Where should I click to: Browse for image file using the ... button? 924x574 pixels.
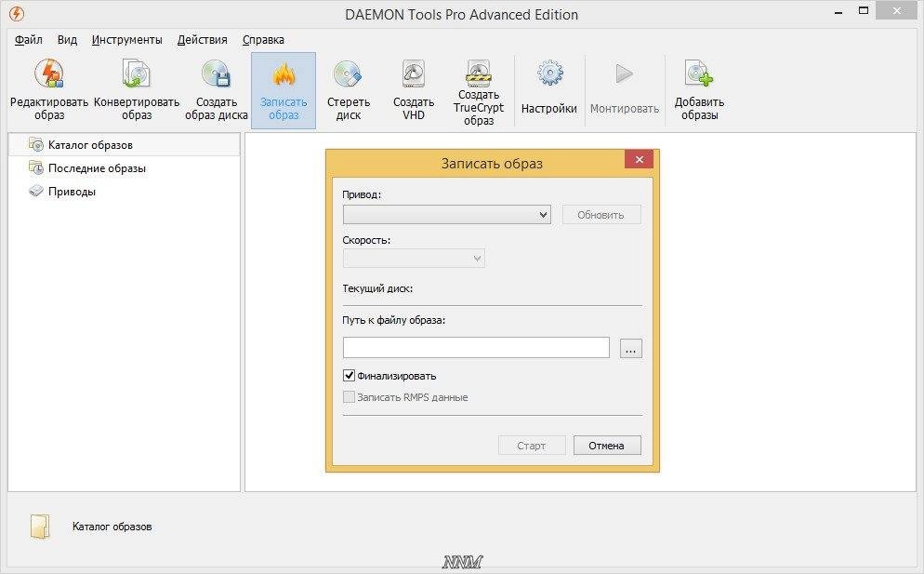(630, 348)
